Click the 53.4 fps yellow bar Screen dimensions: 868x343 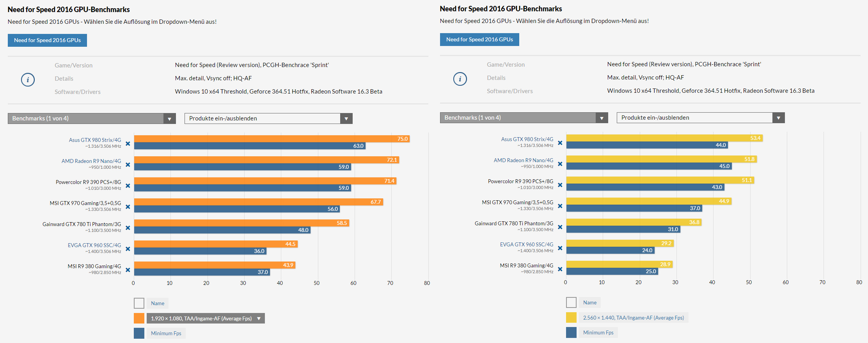(x=665, y=138)
